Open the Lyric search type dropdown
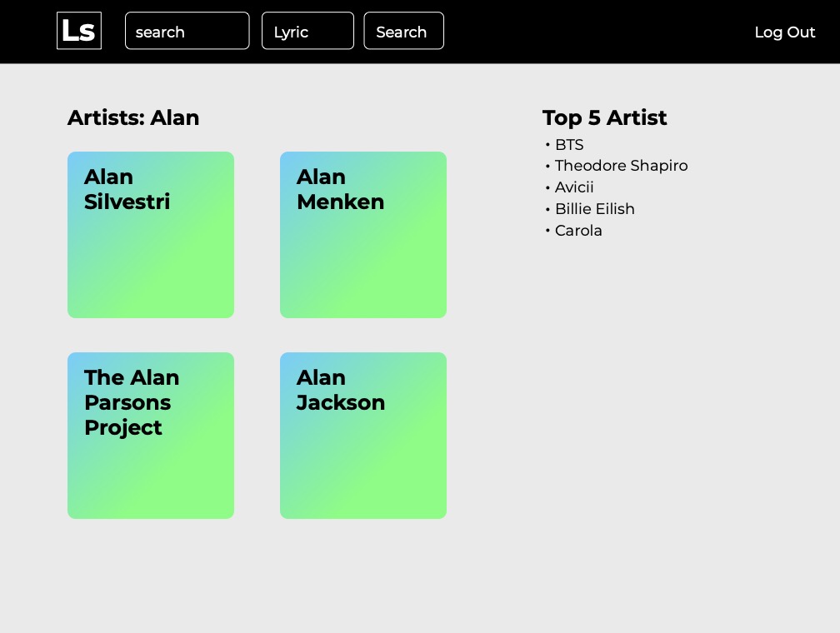This screenshot has width=840, height=633. tap(307, 31)
